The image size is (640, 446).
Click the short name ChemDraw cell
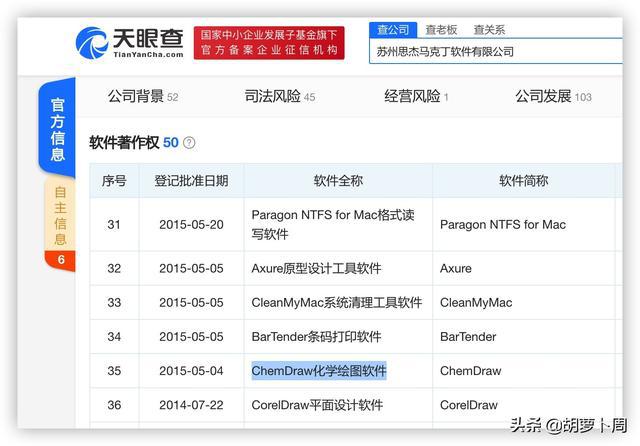[523, 371]
